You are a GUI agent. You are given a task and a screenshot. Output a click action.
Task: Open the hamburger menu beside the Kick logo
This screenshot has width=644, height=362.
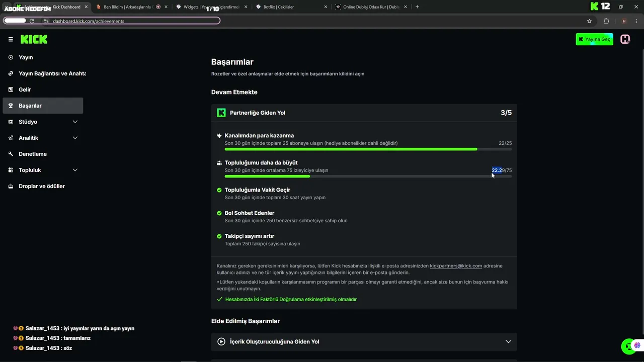(11, 39)
